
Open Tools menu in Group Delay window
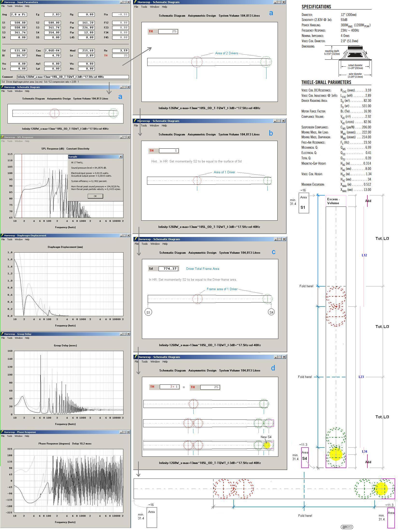(x=10, y=338)
